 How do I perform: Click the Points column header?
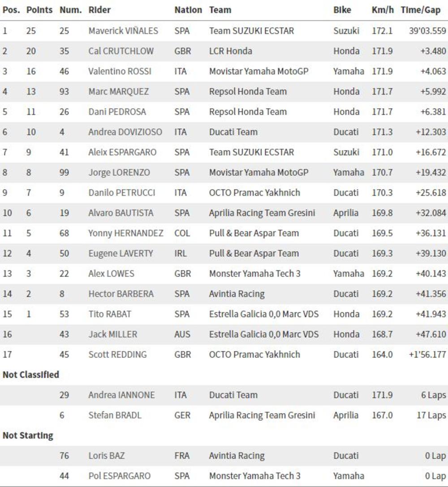(x=39, y=10)
